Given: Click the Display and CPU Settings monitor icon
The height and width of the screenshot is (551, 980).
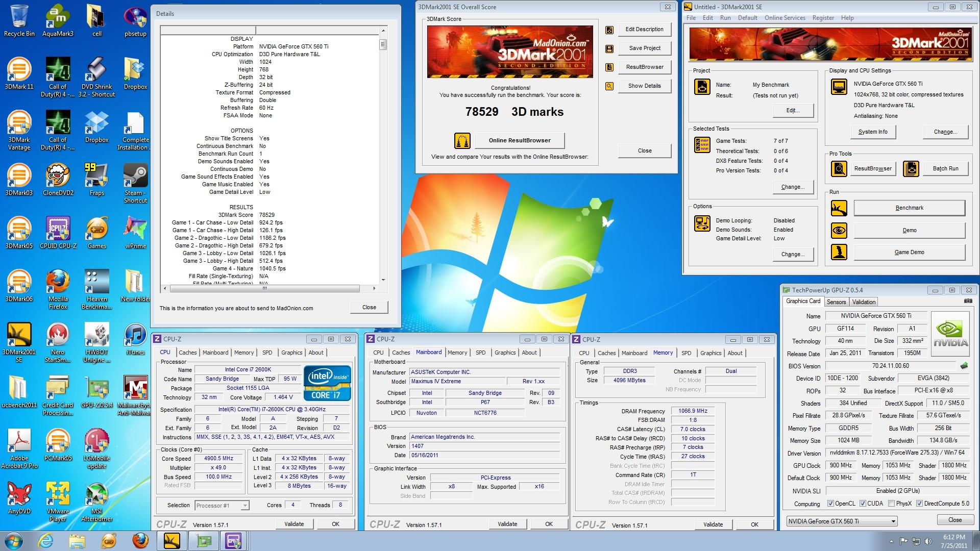Looking at the screenshot, I should [839, 87].
